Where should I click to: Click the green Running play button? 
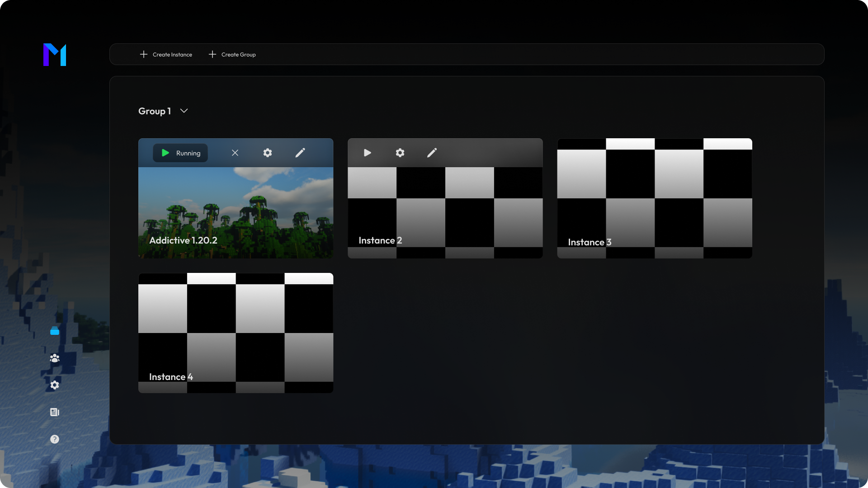pos(180,153)
